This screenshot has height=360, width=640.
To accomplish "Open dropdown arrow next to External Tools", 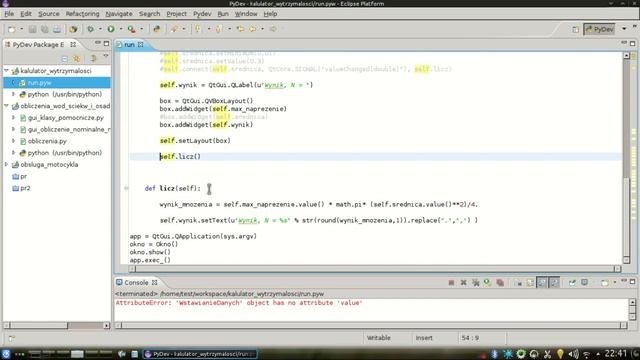I will (x=142, y=29).
